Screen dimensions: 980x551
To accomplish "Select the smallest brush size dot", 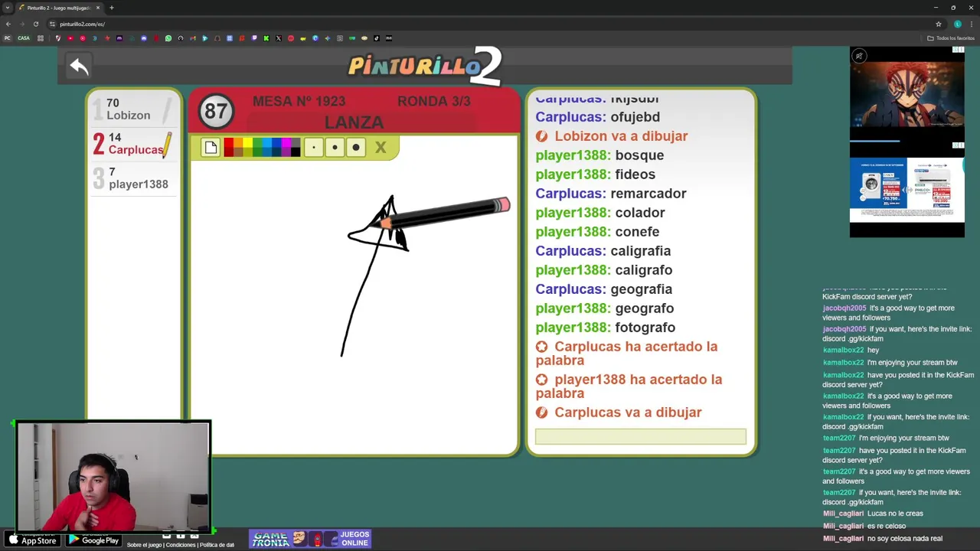I will [314, 147].
